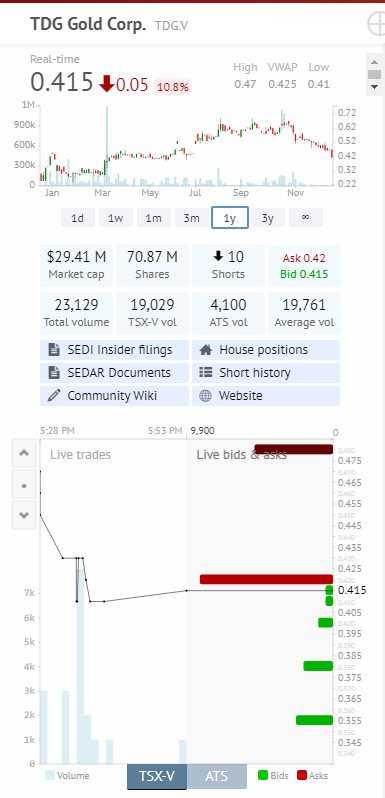
Task: Select the 1y chart range
Action: [x=230, y=218]
